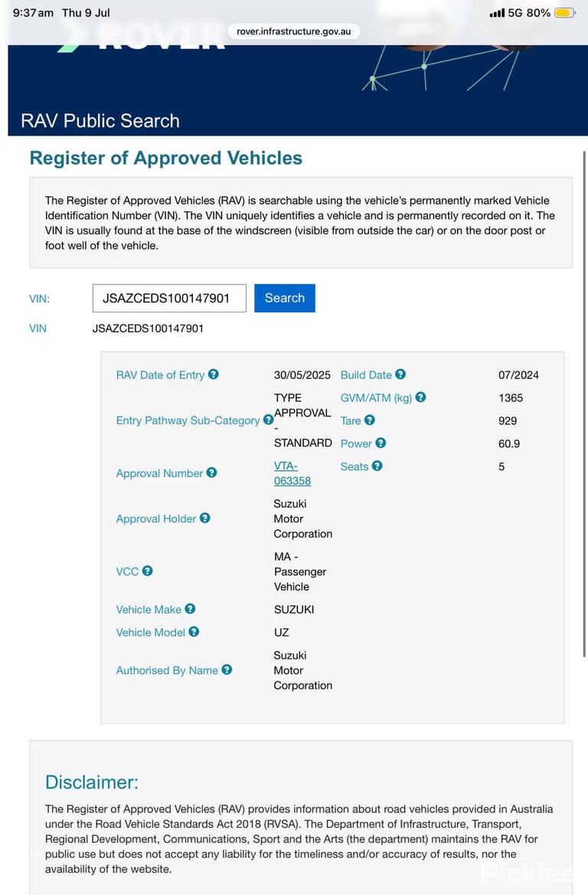Click help icon beside Seats

[x=377, y=465]
